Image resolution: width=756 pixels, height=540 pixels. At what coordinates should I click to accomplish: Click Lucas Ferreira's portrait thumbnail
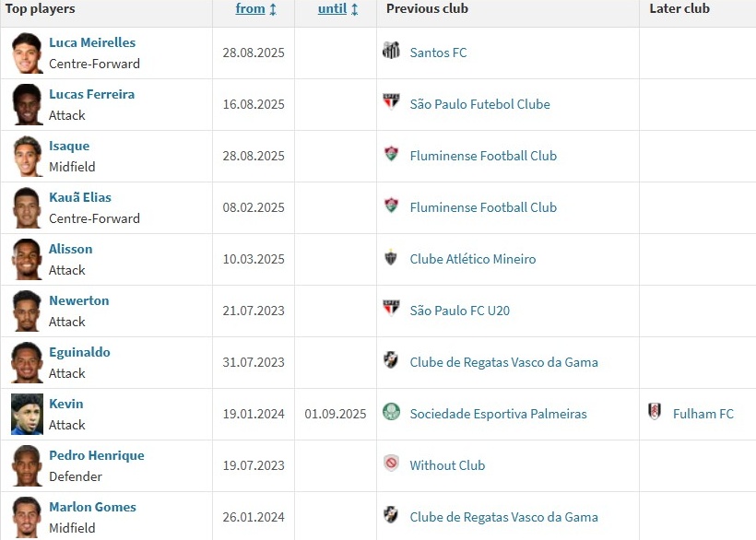(x=27, y=104)
